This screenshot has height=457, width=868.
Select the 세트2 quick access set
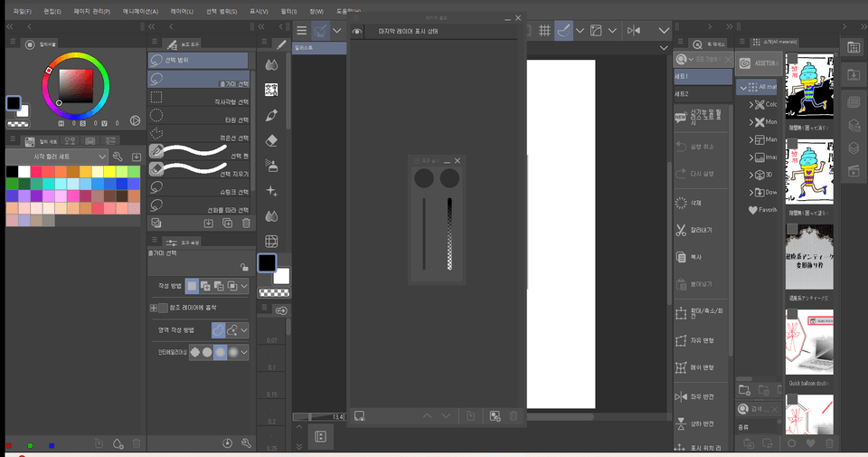703,94
